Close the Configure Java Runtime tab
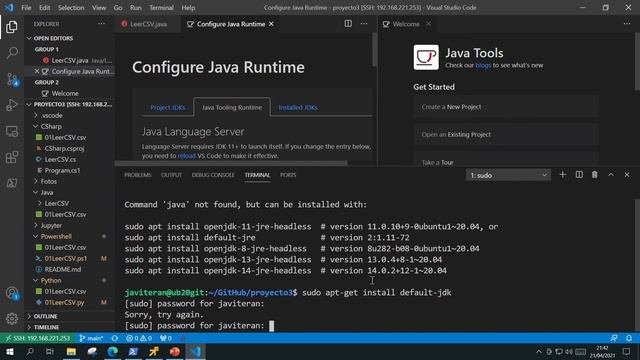 pos(271,24)
